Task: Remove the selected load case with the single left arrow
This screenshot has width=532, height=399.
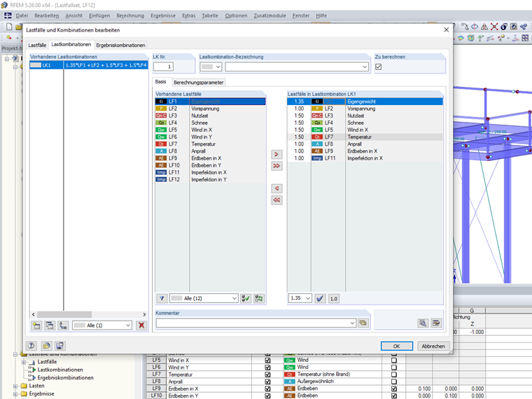Action: point(276,188)
